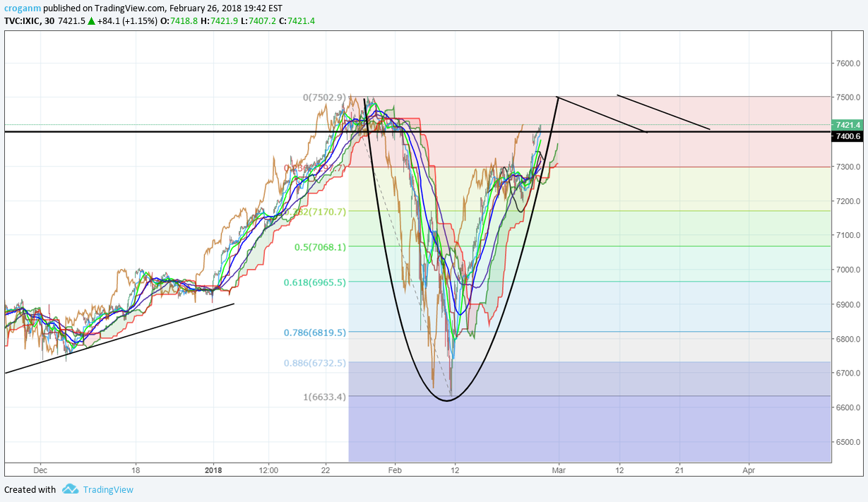Image resolution: width=868 pixels, height=502 pixels.
Task: Click the Mar label on time axis
Action: click(x=559, y=469)
